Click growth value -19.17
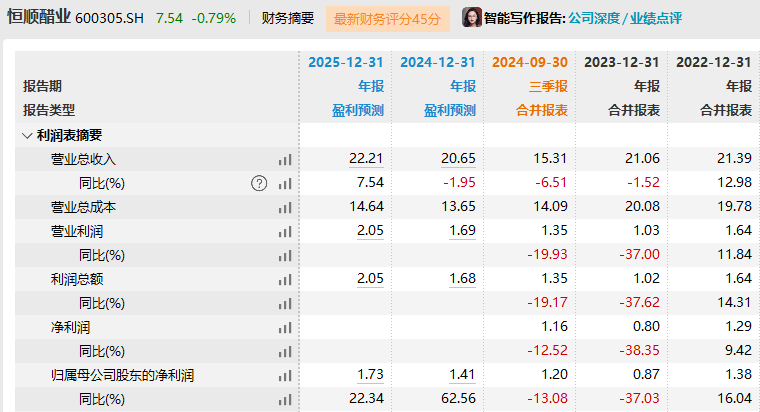The height and width of the screenshot is (412, 760). coord(547,302)
